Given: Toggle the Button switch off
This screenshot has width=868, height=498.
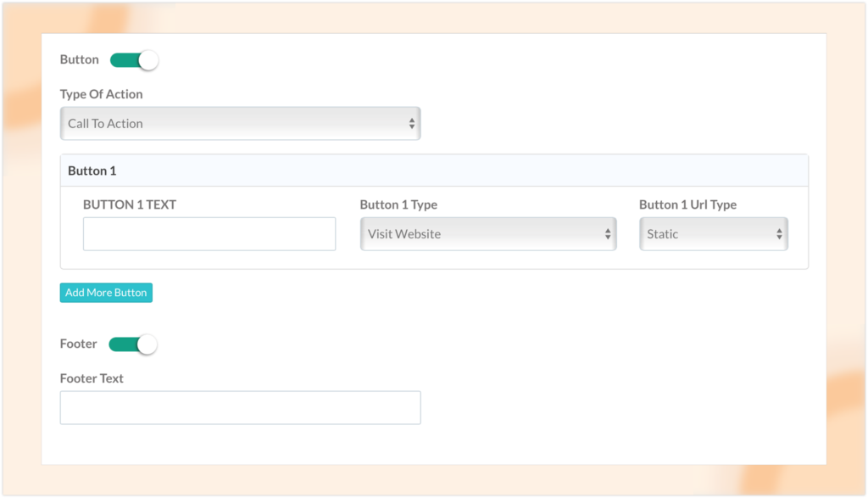Looking at the screenshot, I should tap(134, 60).
